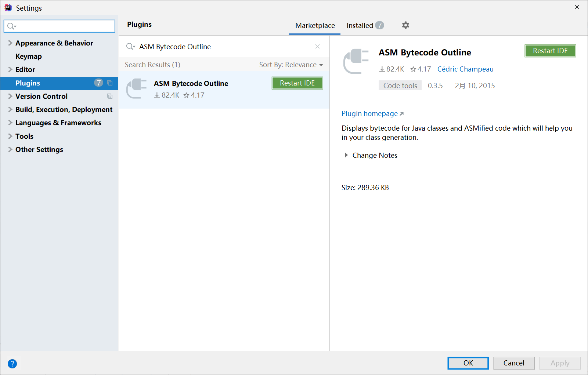Click the disabled Apply button

click(560, 363)
